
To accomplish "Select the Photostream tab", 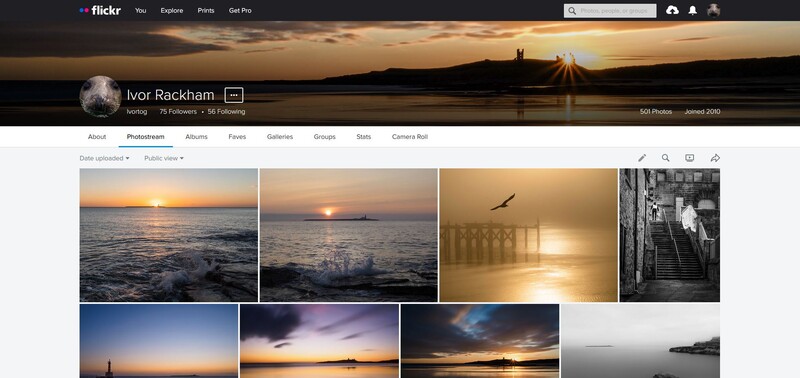I will point(145,137).
